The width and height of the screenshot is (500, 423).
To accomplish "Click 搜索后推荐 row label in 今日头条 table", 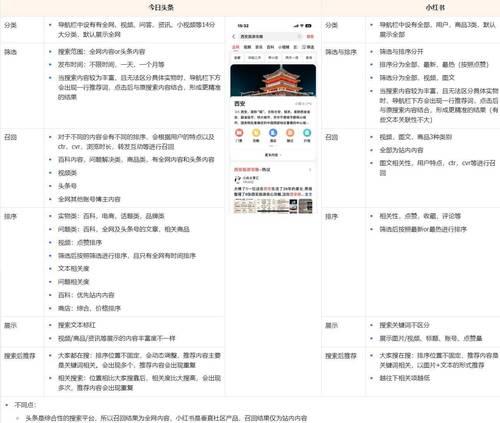I will click(20, 356).
